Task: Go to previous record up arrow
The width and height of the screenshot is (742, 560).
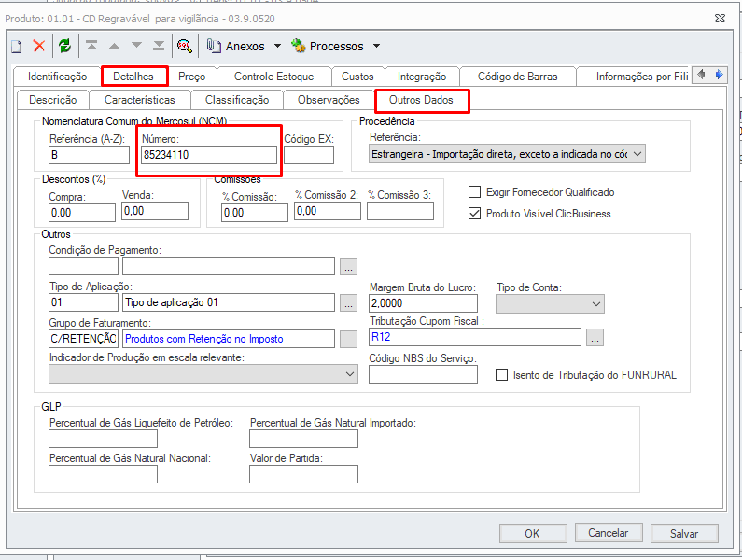Action: coord(114,46)
